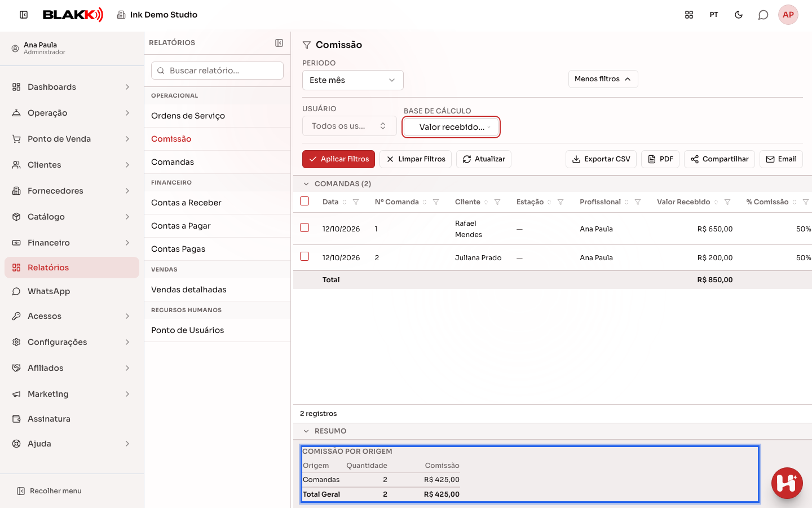
Task: Click the Compartilhar share button
Action: [720, 159]
